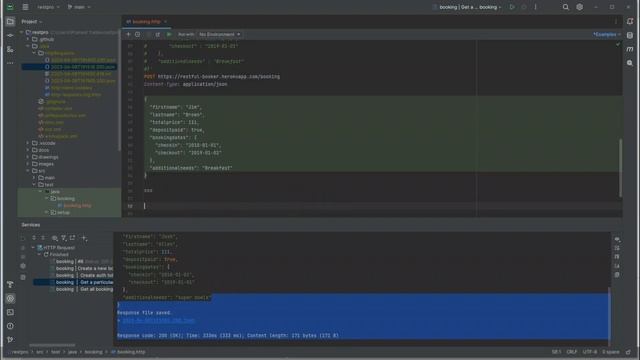Click the Collapse All icon in Services toolbar

click(43, 238)
